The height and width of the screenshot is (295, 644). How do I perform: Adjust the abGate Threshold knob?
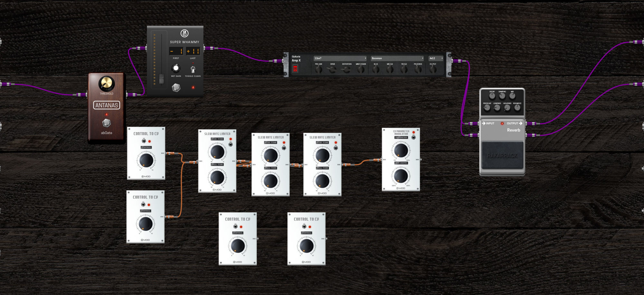[x=107, y=84]
